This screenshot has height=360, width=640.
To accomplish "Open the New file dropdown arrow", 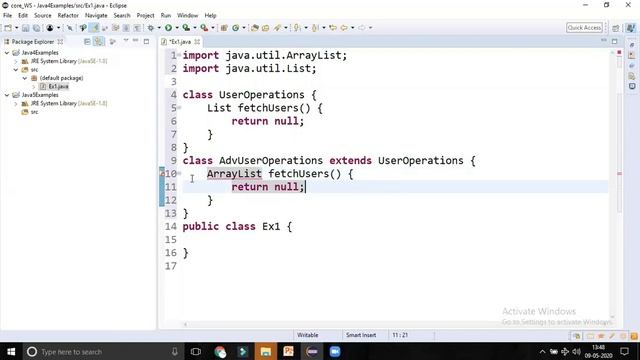I will [17, 28].
